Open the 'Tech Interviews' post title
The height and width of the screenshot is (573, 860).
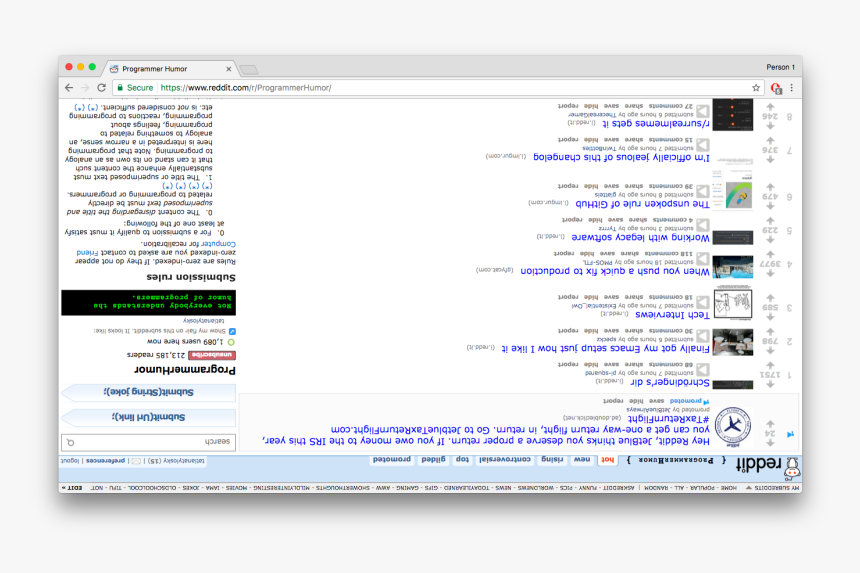(x=672, y=315)
